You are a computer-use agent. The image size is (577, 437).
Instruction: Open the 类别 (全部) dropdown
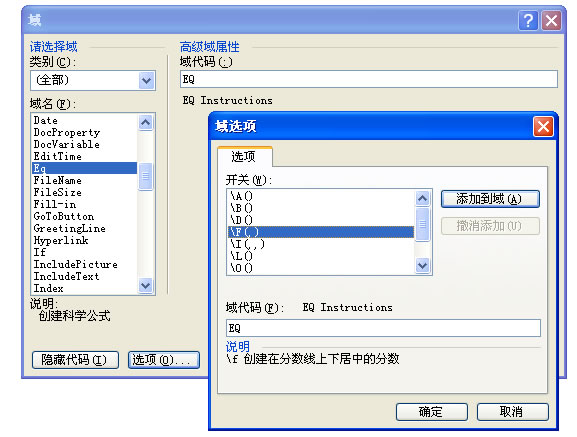pos(146,80)
